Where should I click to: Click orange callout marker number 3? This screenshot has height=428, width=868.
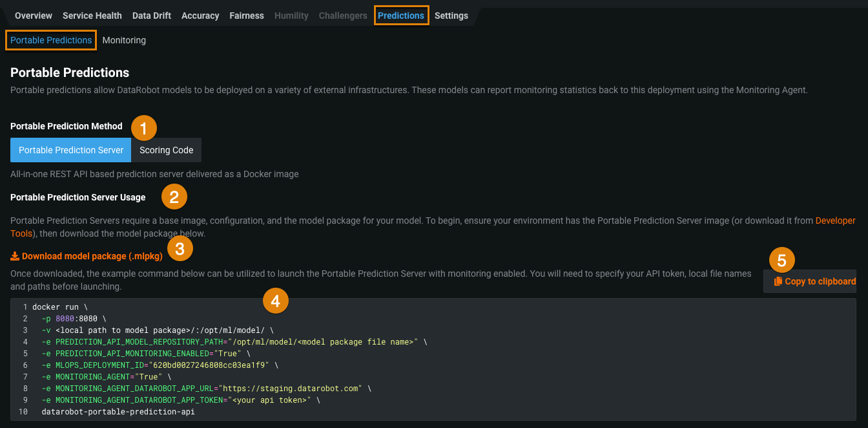tap(180, 248)
